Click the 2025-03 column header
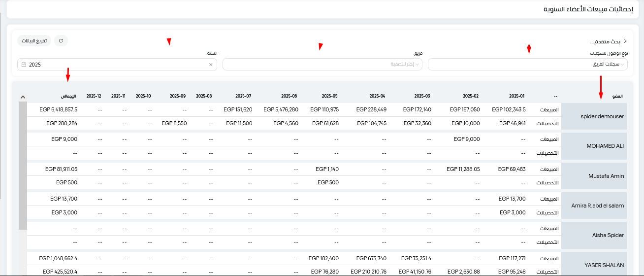This screenshot has height=276, width=644. [x=422, y=96]
